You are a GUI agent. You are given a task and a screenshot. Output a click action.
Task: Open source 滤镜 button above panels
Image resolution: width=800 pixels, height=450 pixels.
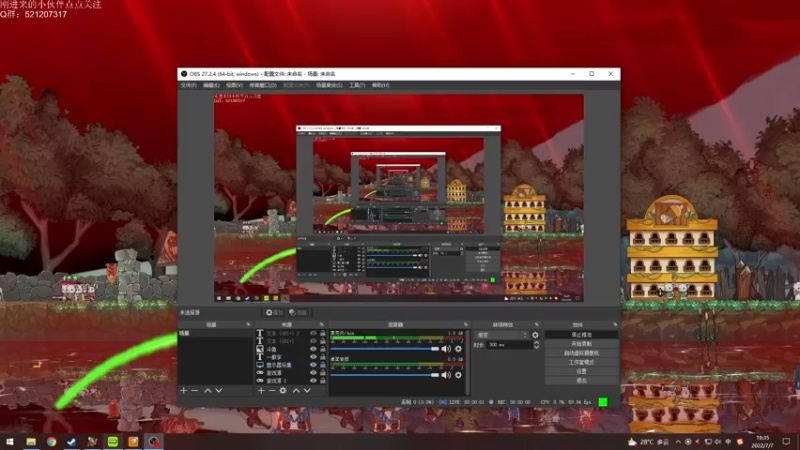[298, 312]
